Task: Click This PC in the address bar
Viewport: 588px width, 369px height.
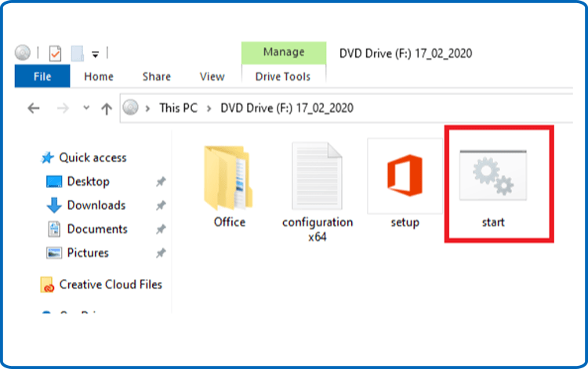Action: coord(178,109)
